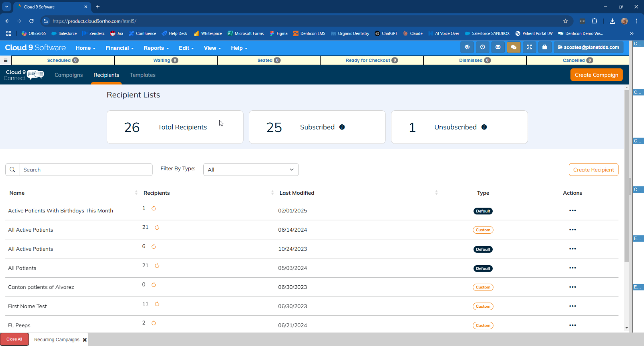Click into the Search input field

tap(86, 170)
